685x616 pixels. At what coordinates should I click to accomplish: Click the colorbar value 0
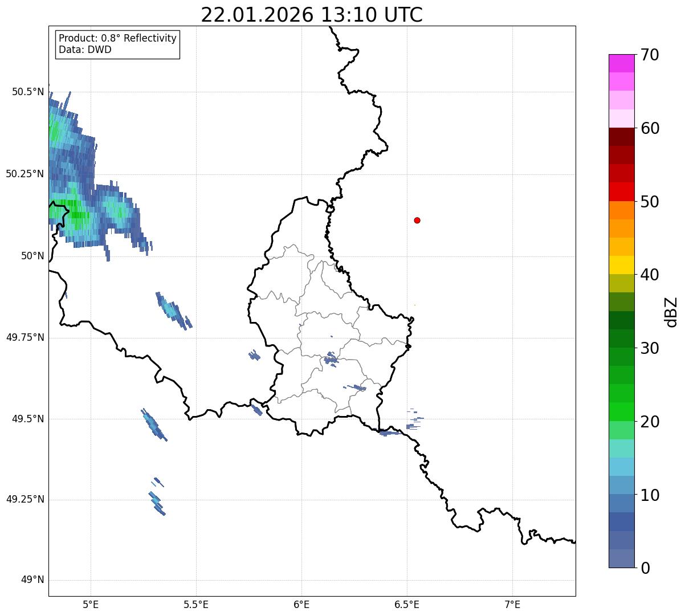click(645, 568)
